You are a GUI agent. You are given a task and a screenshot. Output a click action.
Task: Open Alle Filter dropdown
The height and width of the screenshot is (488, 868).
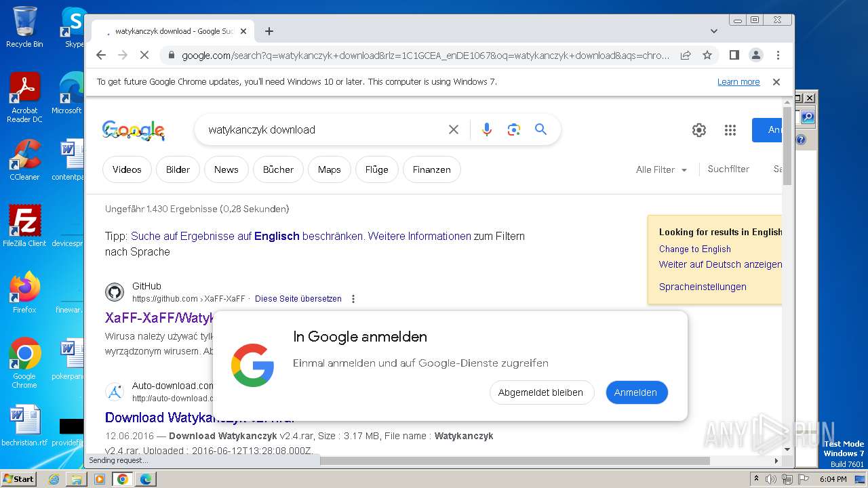(661, 170)
